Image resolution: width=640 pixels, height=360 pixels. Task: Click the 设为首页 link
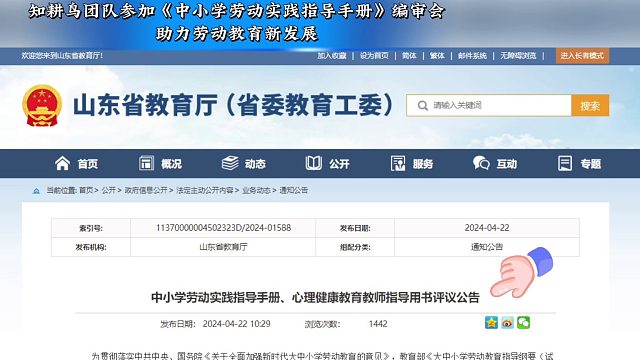(374, 56)
